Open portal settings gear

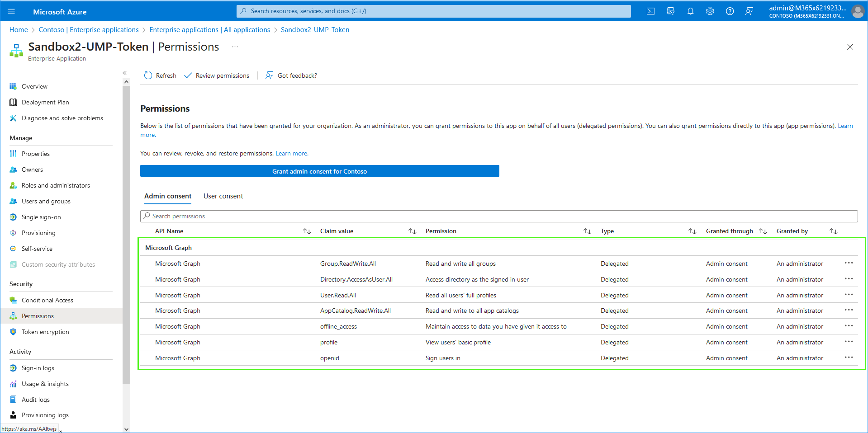click(710, 11)
